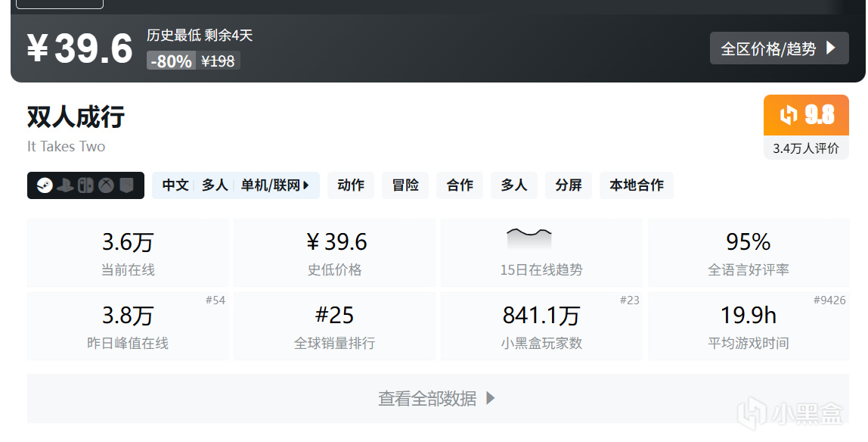
Task: Open the 冒险 genre tag
Action: tap(405, 185)
